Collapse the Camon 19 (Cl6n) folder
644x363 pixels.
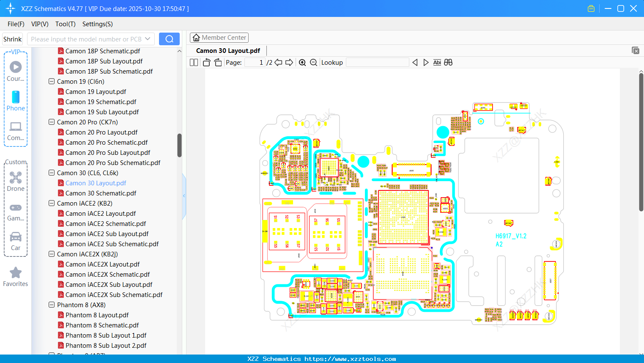pos(52,81)
